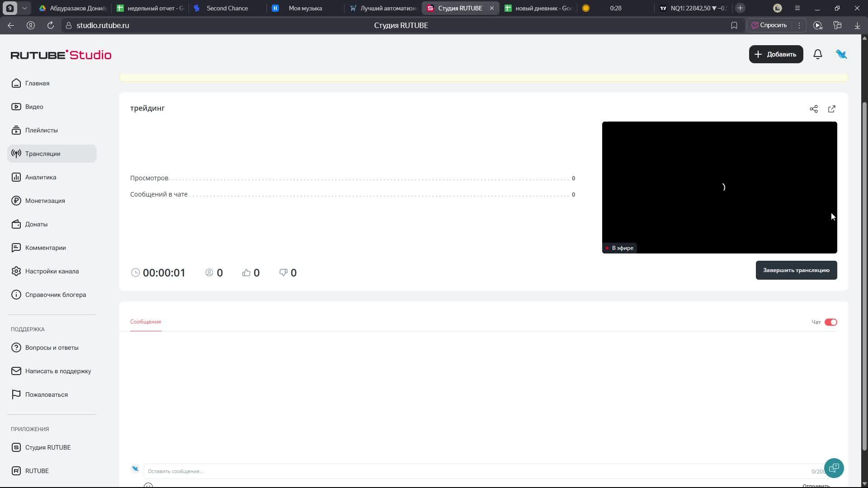Open the notifications bell

(818, 54)
